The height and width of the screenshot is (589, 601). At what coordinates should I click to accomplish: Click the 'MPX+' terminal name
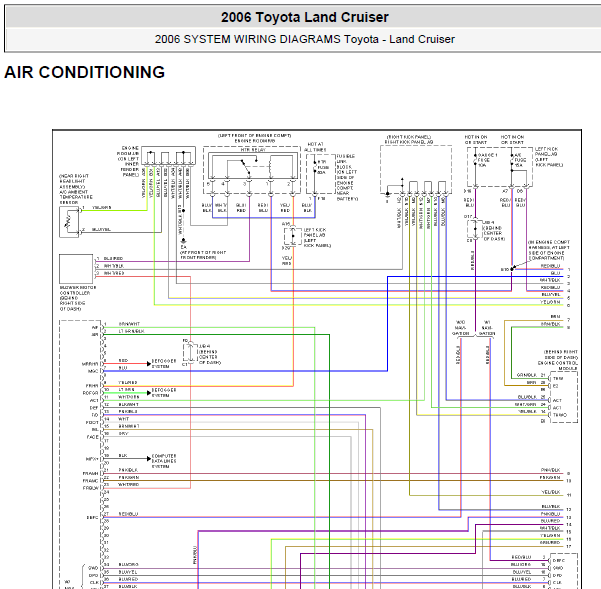click(92, 459)
